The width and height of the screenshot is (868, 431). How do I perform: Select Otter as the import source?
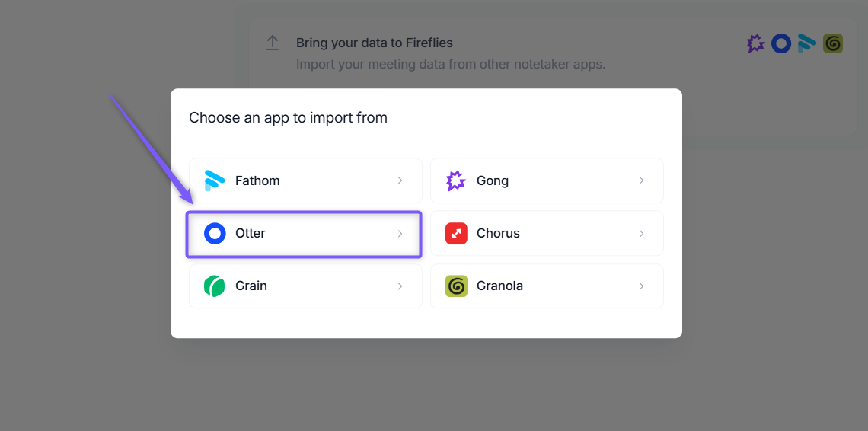(305, 233)
